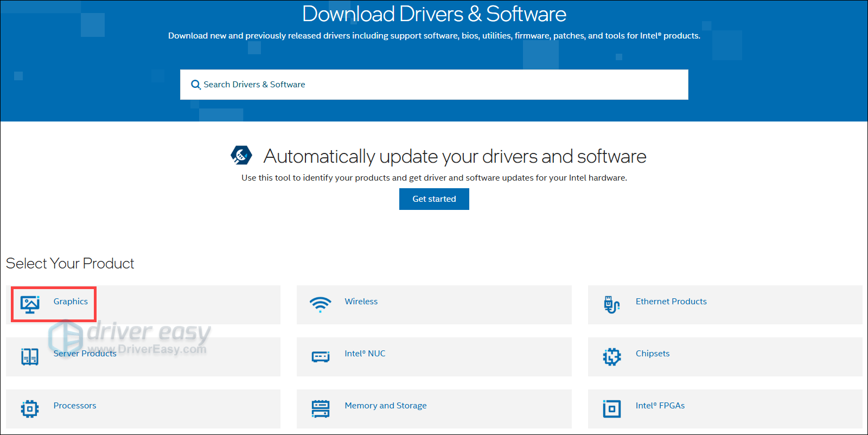
Task: Open the Memory and Storage link
Action: tap(385, 406)
